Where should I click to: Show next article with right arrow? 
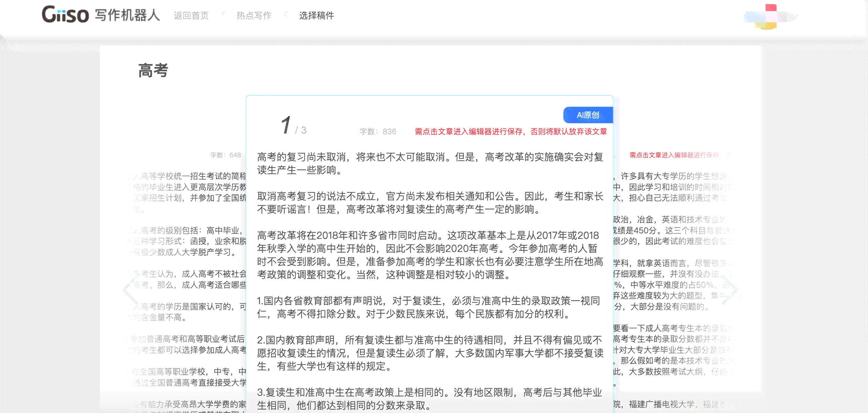[x=730, y=289]
